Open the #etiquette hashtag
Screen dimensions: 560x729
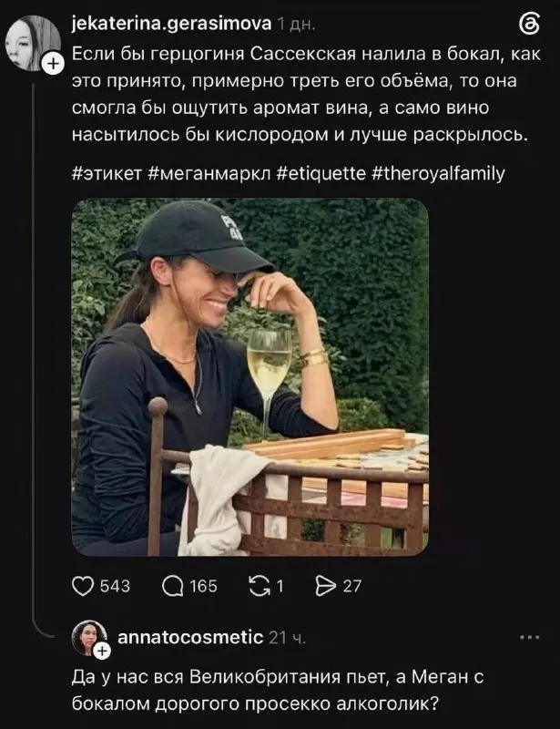321,174
